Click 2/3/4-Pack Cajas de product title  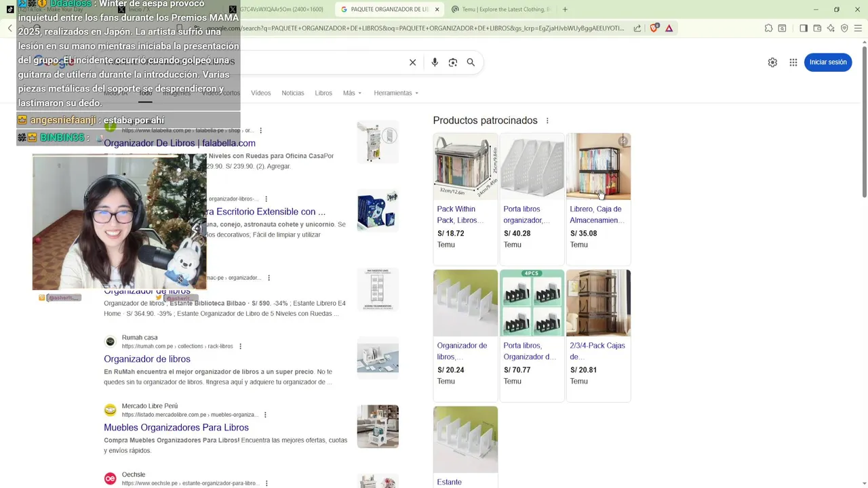pos(597,351)
